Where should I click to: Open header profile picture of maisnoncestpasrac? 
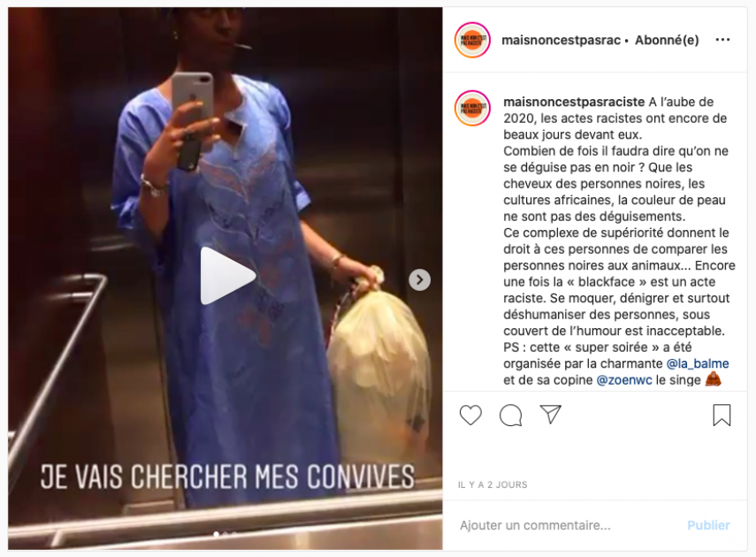472,40
